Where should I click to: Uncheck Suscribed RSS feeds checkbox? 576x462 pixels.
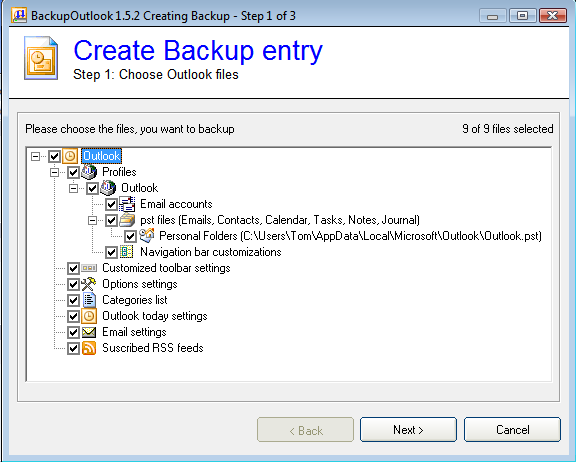pos(73,349)
